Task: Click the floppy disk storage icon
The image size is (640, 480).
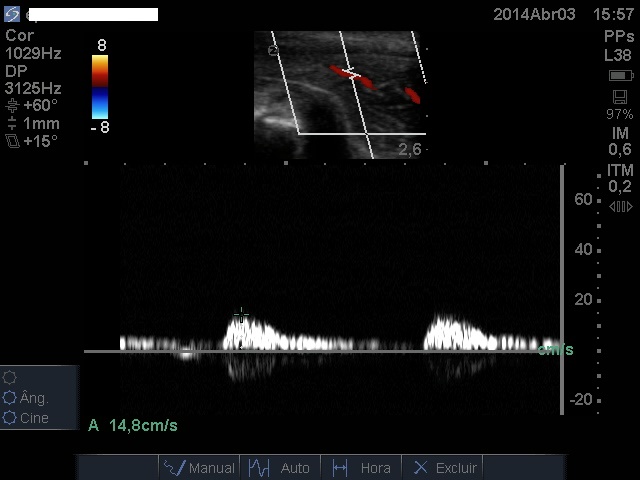Action: click(619, 96)
